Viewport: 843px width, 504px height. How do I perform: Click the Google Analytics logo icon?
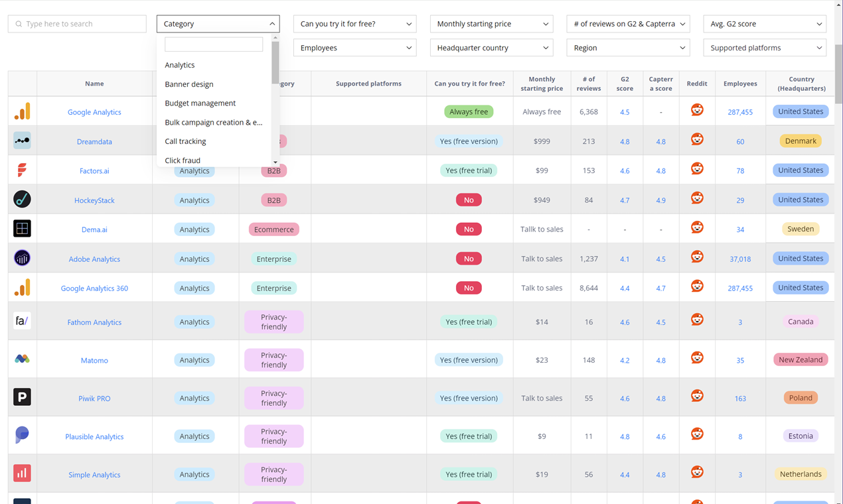(22, 111)
